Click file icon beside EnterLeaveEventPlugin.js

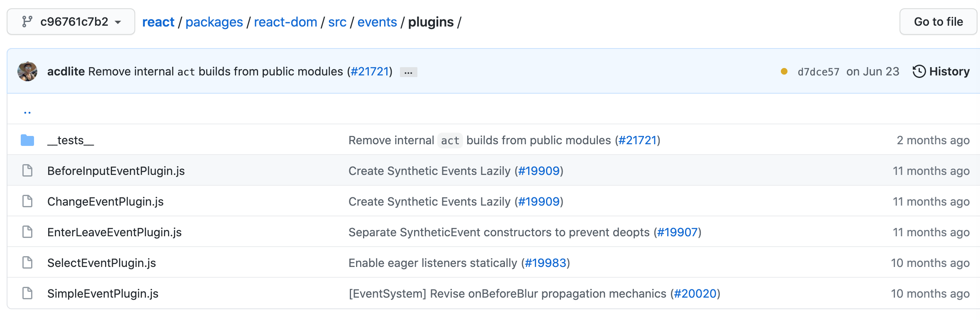point(27,232)
